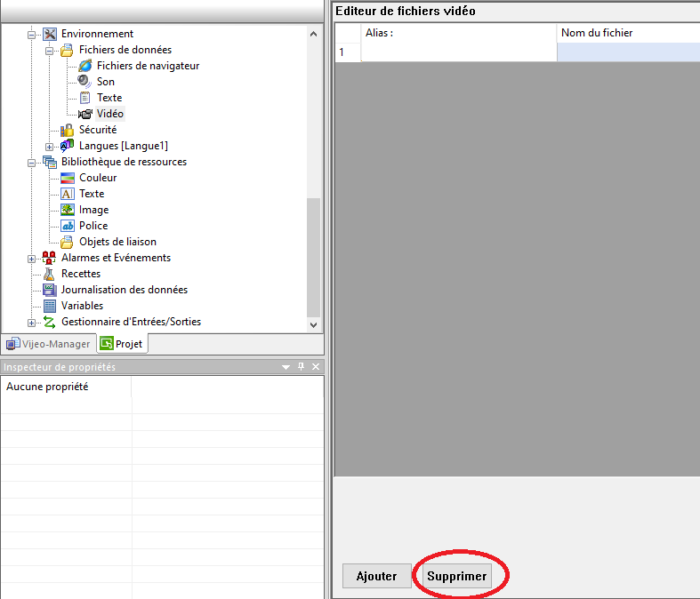Click the Alias column header

pyautogui.click(x=459, y=33)
